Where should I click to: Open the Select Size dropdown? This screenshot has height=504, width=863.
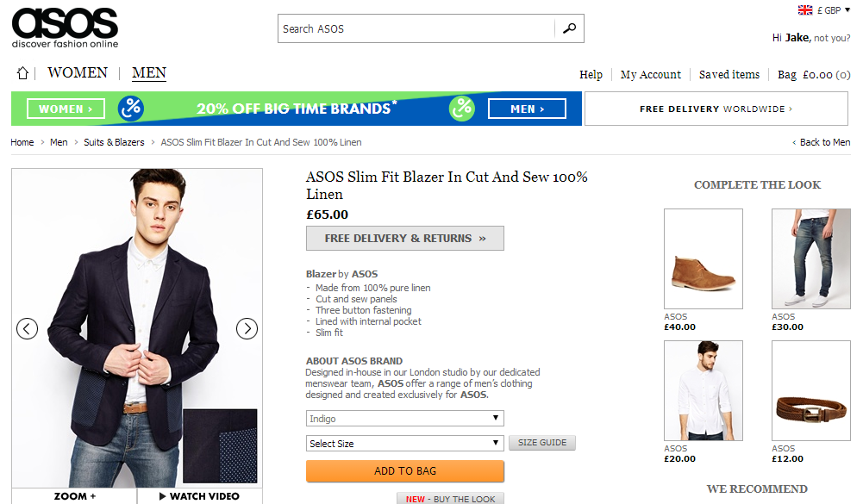point(404,442)
